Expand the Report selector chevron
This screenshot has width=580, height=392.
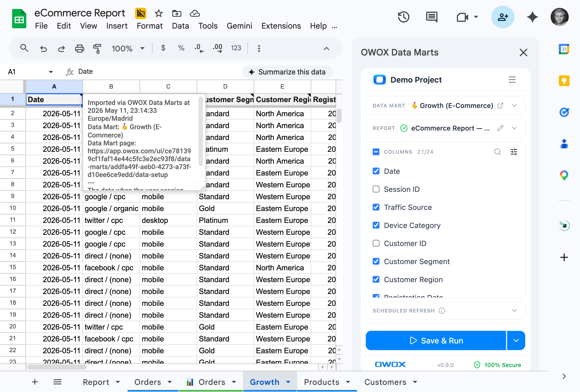pyautogui.click(x=514, y=128)
